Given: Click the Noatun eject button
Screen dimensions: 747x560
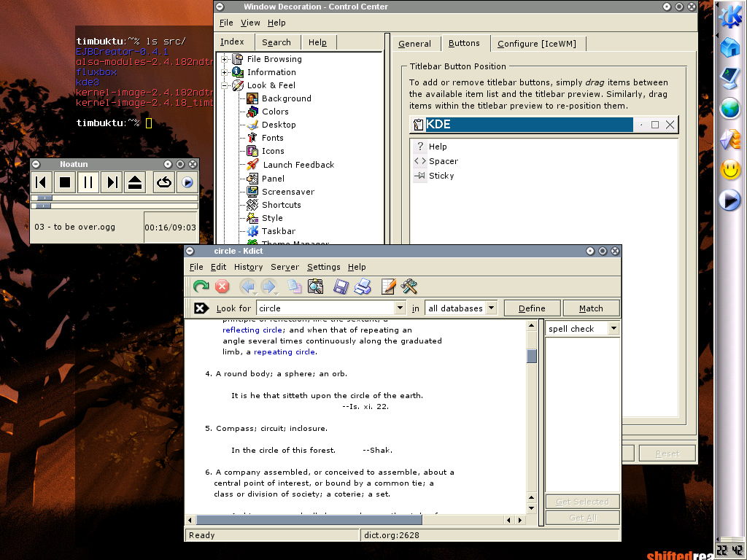Looking at the screenshot, I should tap(135, 182).
